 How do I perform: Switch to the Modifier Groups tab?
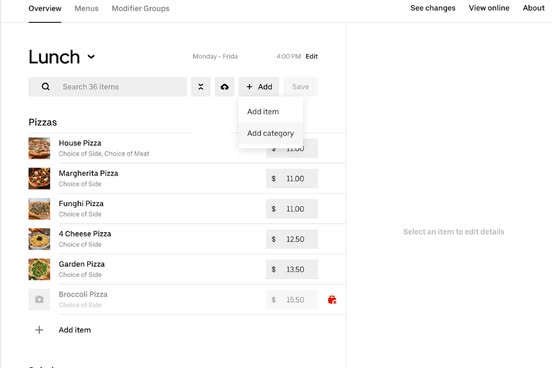click(140, 8)
